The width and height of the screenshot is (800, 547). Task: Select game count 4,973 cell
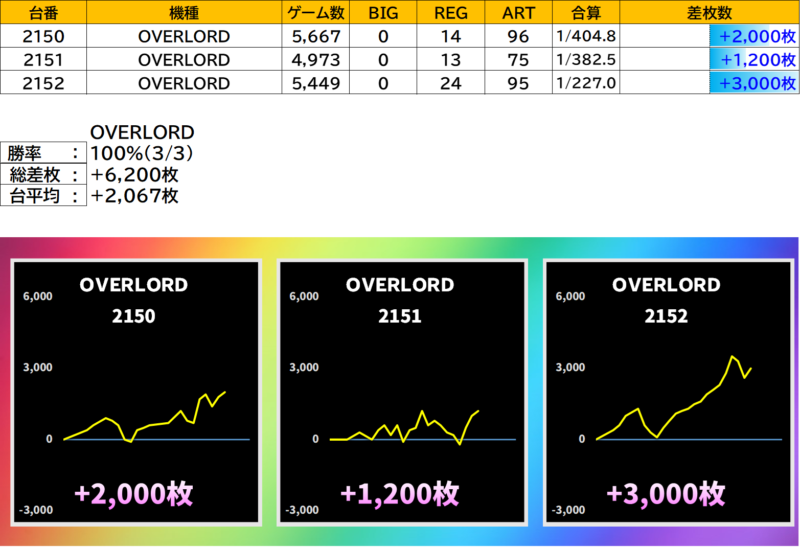click(x=315, y=60)
